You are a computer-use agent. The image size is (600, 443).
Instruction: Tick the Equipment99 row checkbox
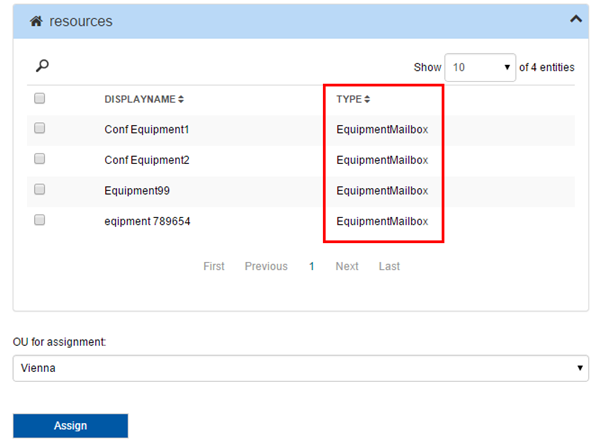click(x=40, y=190)
